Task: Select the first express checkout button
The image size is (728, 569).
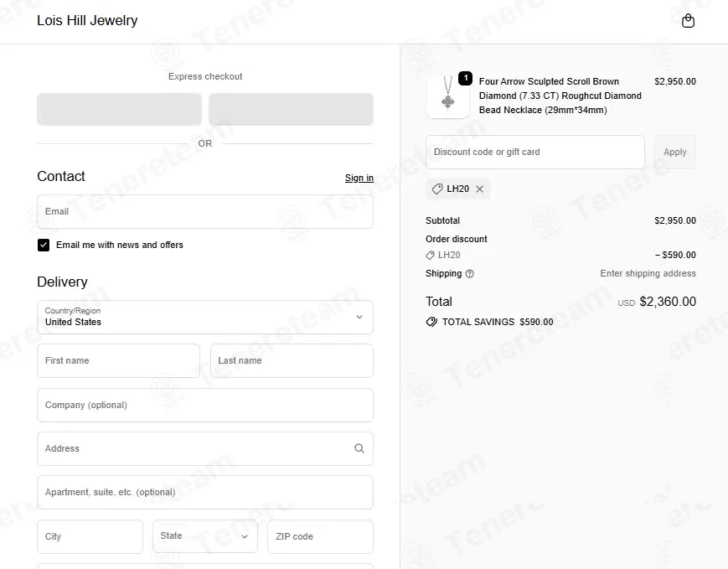Action: tap(119, 109)
